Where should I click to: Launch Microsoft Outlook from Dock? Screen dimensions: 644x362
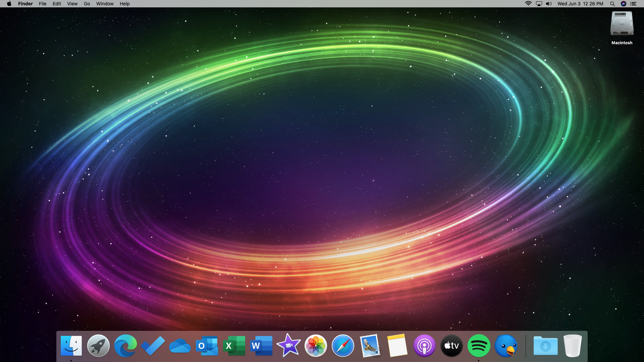[x=207, y=346]
